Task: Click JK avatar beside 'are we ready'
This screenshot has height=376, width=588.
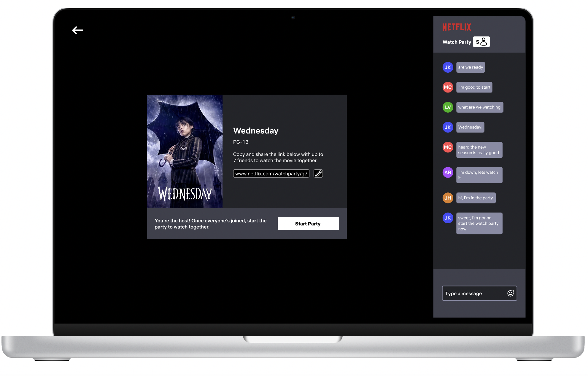Action: (448, 67)
